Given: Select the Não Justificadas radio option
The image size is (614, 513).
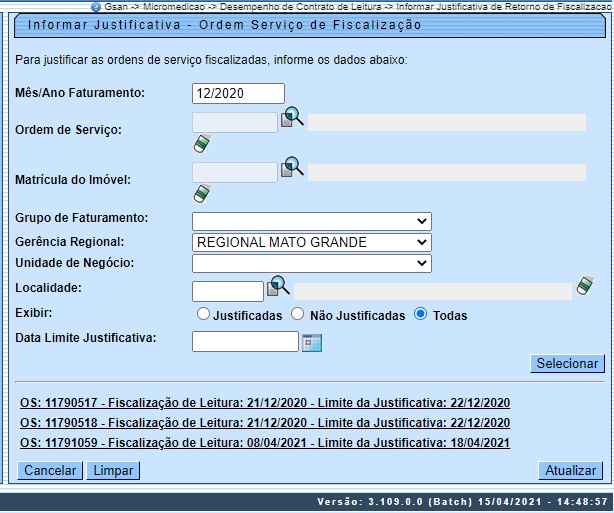Looking at the screenshot, I should (297, 314).
